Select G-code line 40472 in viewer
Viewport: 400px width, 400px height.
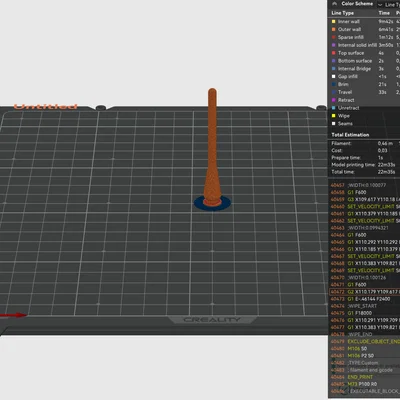365,292
